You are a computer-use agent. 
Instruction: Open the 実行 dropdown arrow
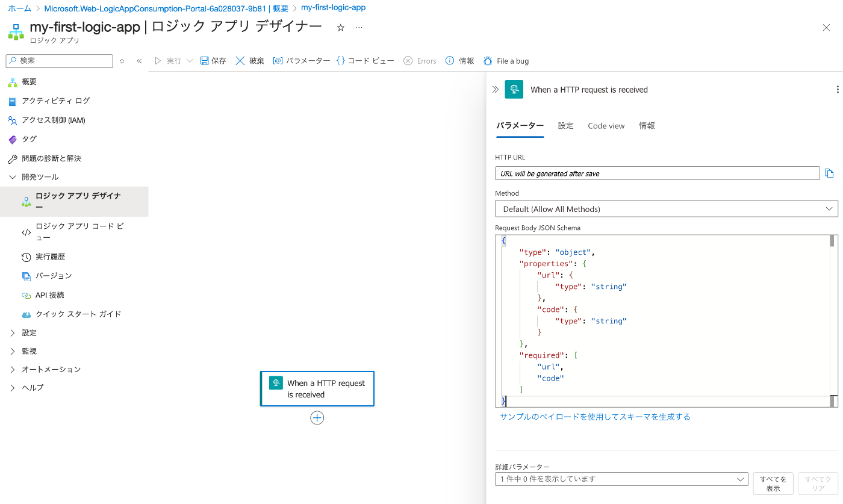point(190,61)
